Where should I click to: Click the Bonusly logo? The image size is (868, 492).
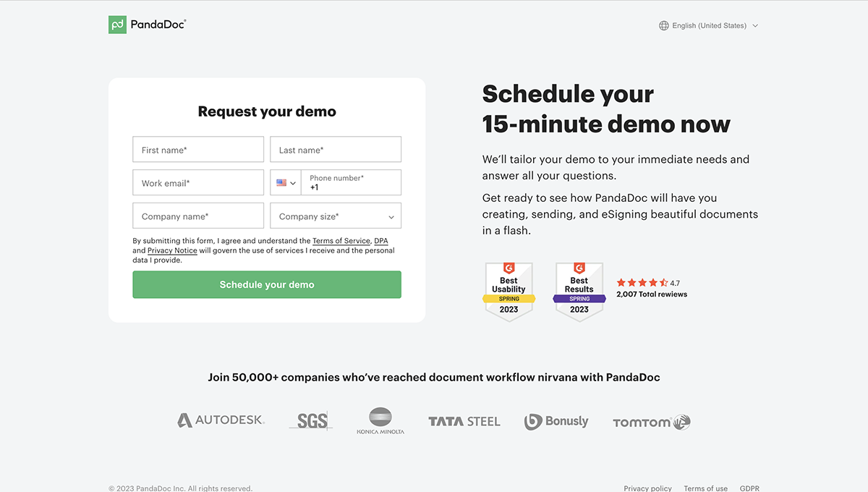click(x=556, y=421)
